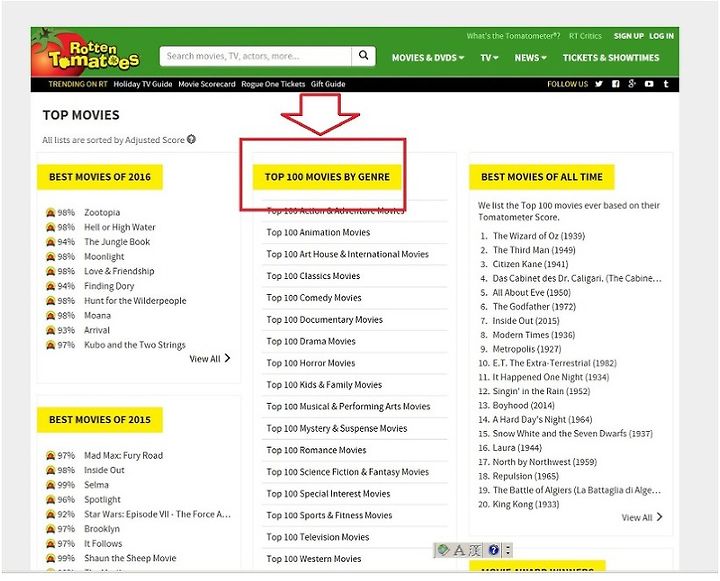Open Top 100 Animation Movies
The width and height of the screenshot is (720, 581).
pyautogui.click(x=318, y=232)
